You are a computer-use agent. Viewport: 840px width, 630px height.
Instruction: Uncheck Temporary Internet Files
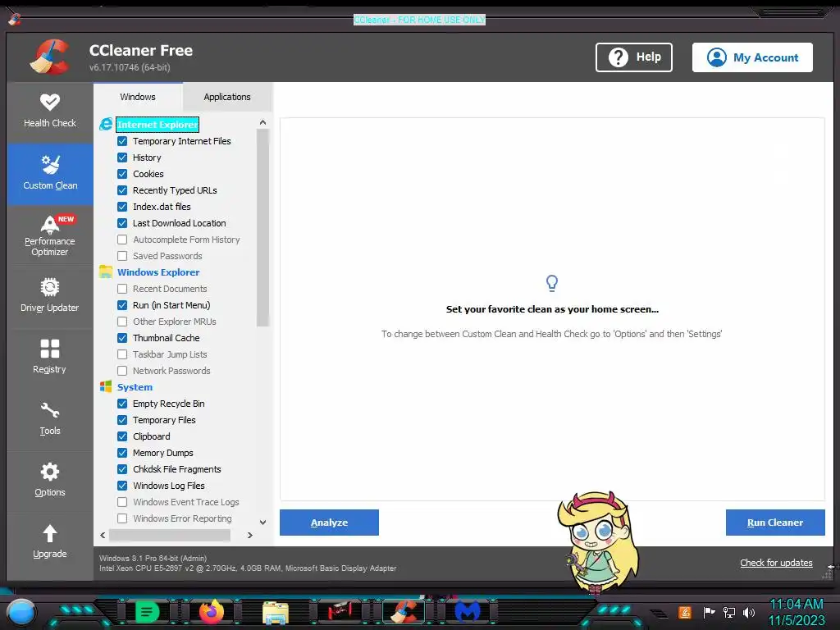[x=122, y=141]
